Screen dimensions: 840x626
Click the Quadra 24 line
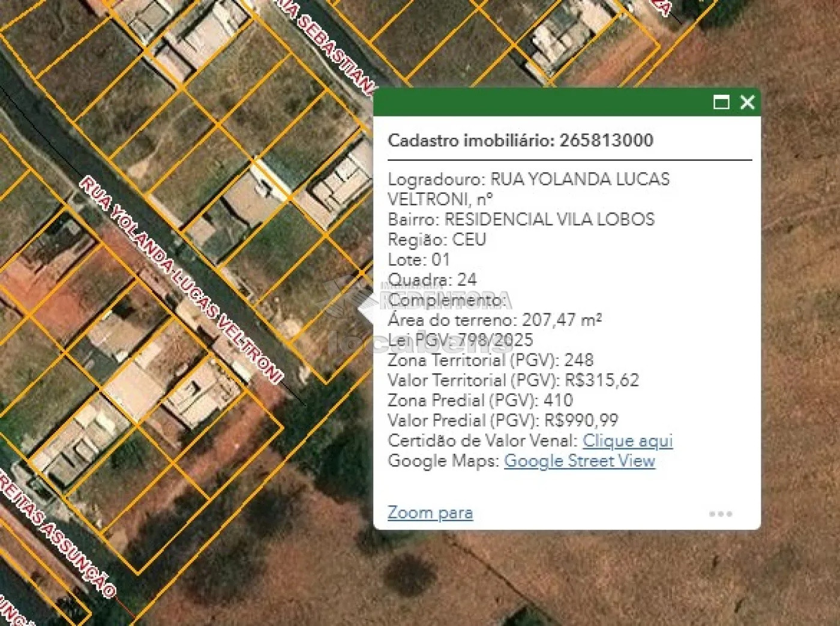[x=432, y=280]
